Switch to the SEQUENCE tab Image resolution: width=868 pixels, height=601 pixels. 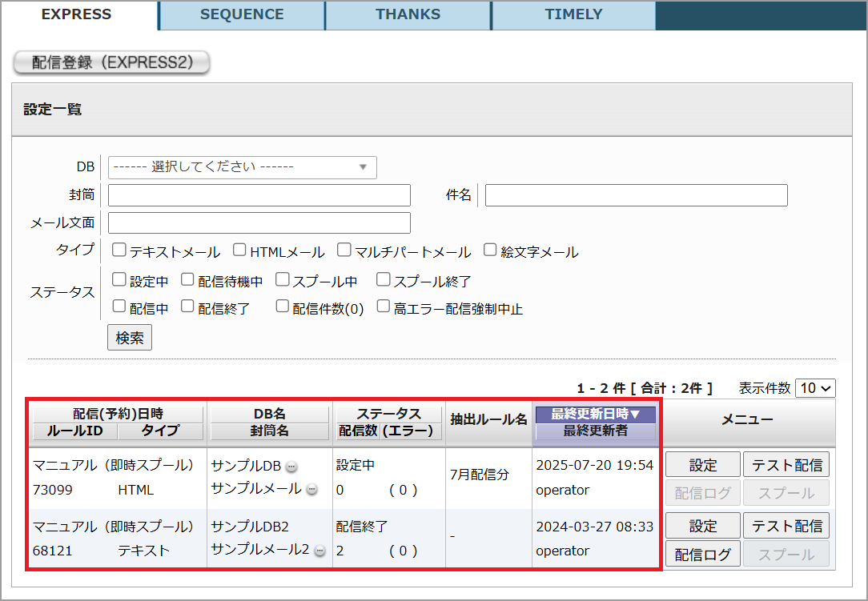242,14
